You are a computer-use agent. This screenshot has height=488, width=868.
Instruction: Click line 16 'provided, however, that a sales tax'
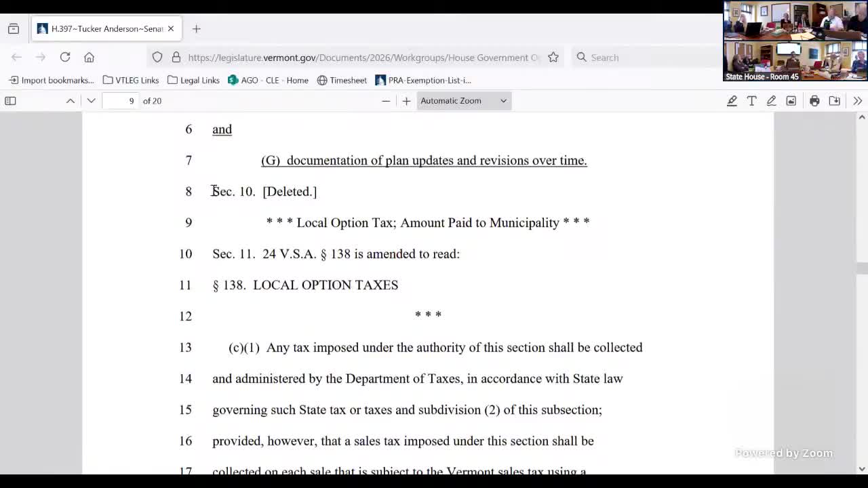point(403,441)
